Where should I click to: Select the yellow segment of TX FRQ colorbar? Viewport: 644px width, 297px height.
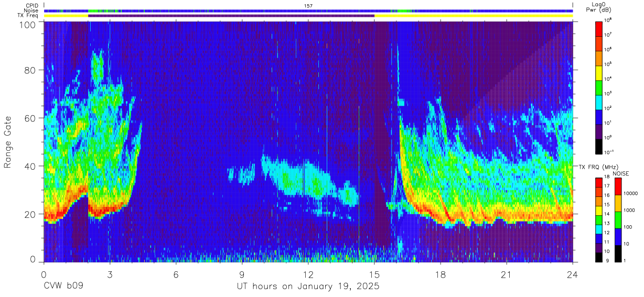(x=599, y=210)
